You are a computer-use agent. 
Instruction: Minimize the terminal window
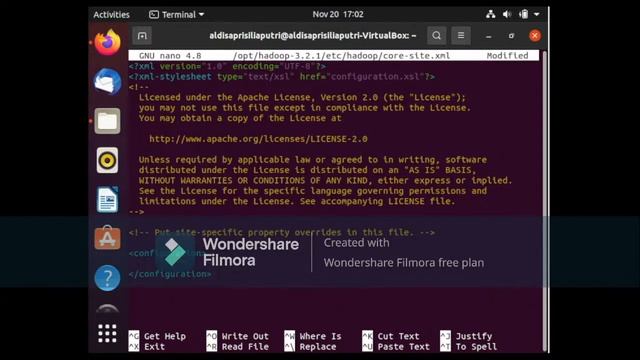(489, 36)
